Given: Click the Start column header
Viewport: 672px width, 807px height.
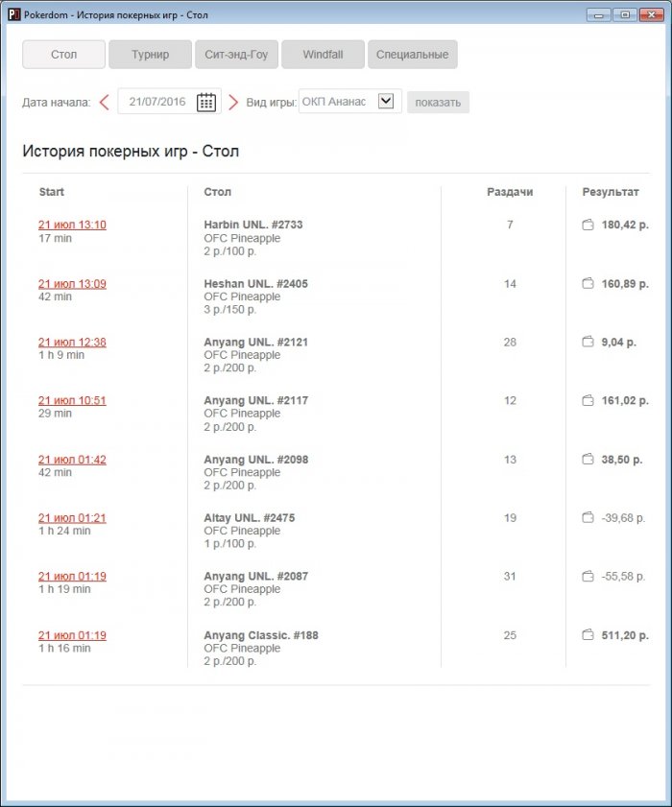Looking at the screenshot, I should 52,192.
